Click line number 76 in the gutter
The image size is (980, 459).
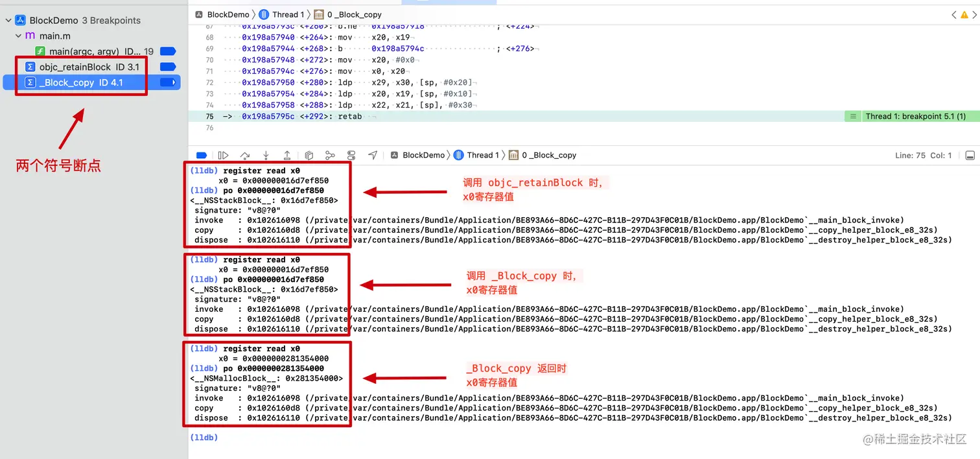[x=209, y=127]
